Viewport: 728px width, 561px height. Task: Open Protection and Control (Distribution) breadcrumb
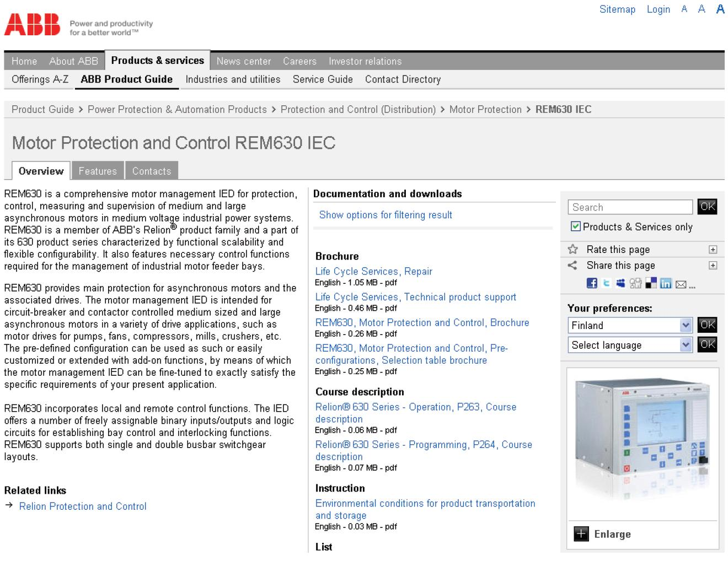click(x=358, y=110)
